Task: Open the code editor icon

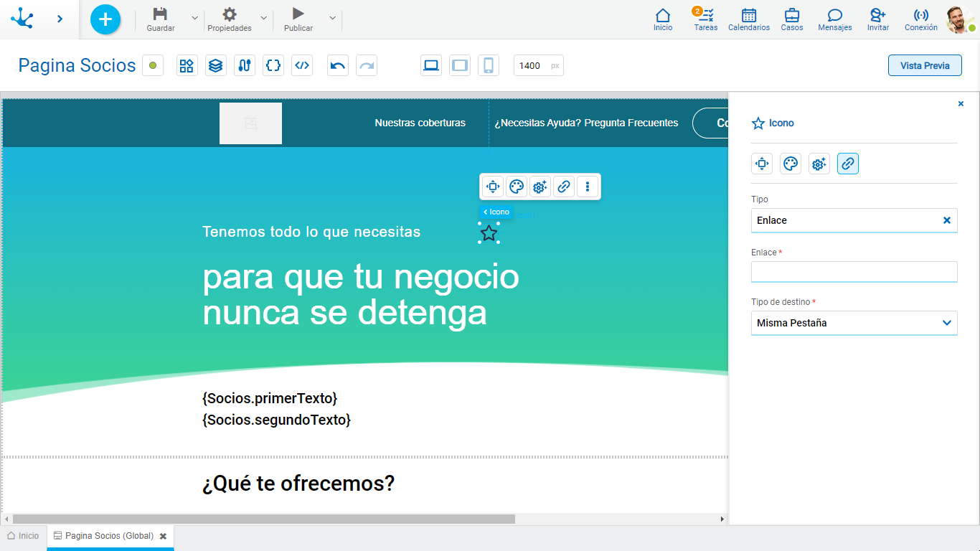Action: pyautogui.click(x=302, y=65)
